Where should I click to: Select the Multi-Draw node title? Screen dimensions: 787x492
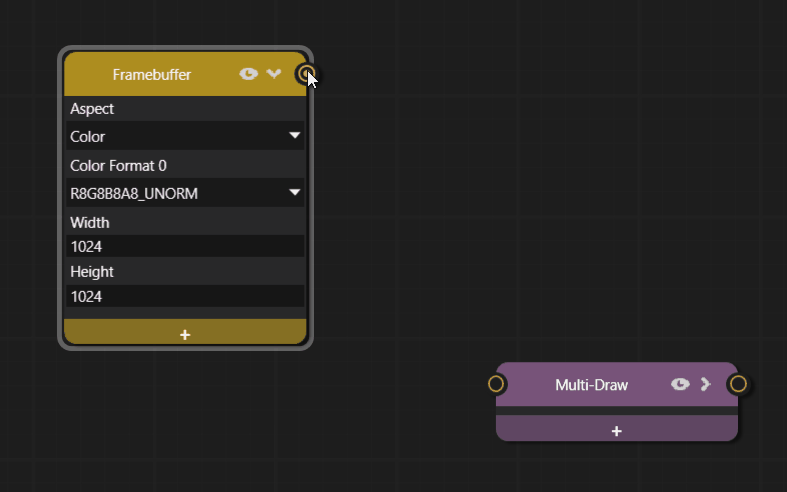(x=591, y=385)
